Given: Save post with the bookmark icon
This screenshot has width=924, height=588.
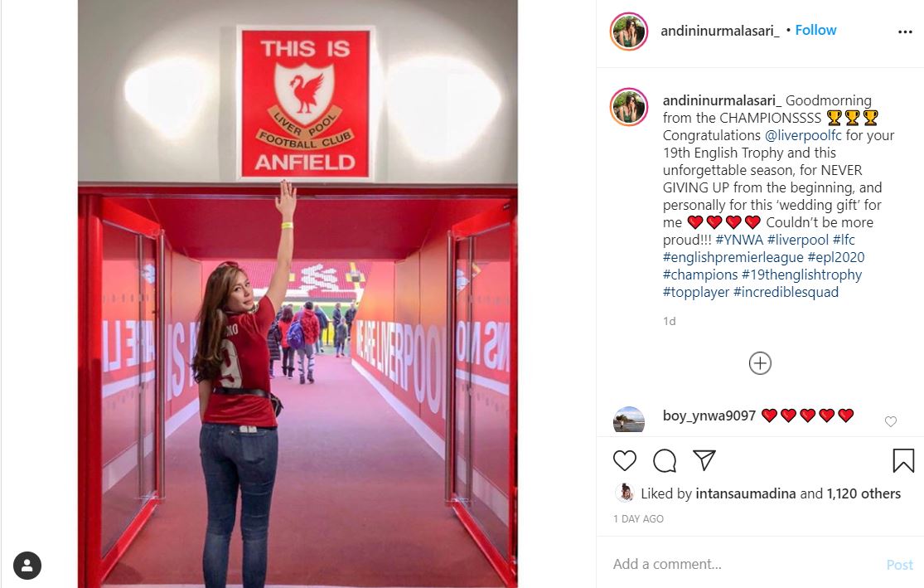Looking at the screenshot, I should [903, 460].
